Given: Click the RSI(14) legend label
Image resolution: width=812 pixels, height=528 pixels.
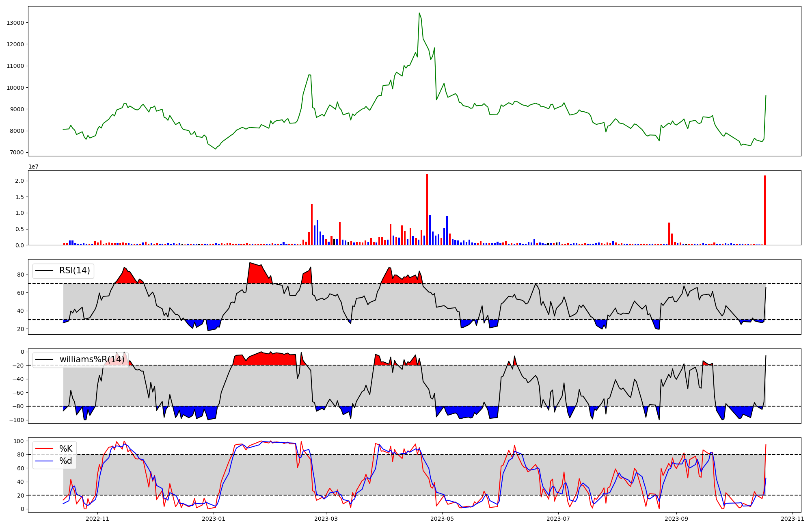Looking at the screenshot, I should (75, 270).
